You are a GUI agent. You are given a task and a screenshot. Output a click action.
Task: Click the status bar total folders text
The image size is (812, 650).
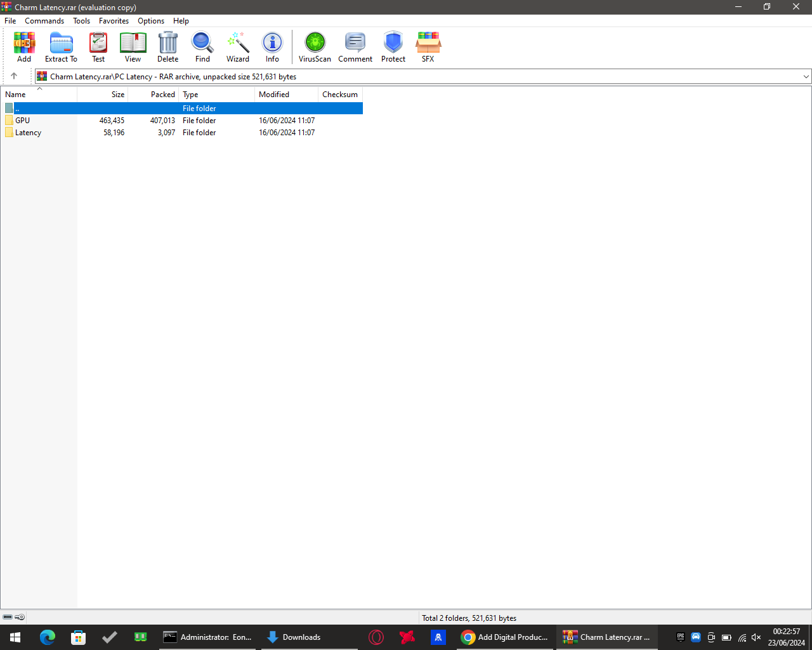[469, 618]
